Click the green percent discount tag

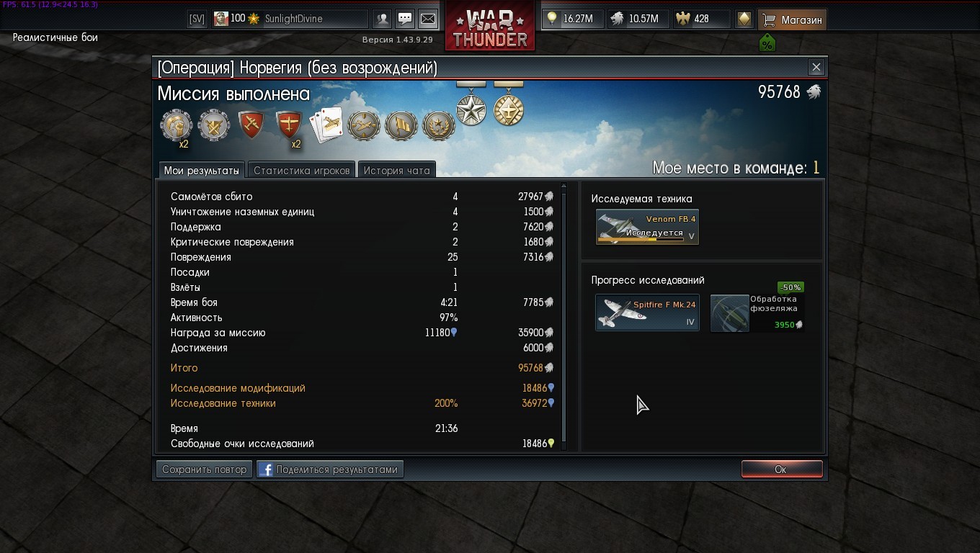tap(767, 43)
